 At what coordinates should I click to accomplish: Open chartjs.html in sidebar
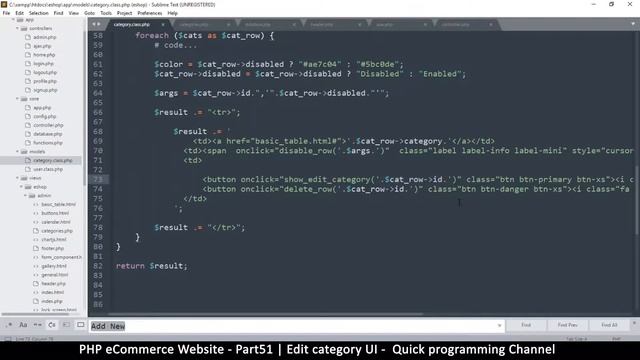click(54, 240)
